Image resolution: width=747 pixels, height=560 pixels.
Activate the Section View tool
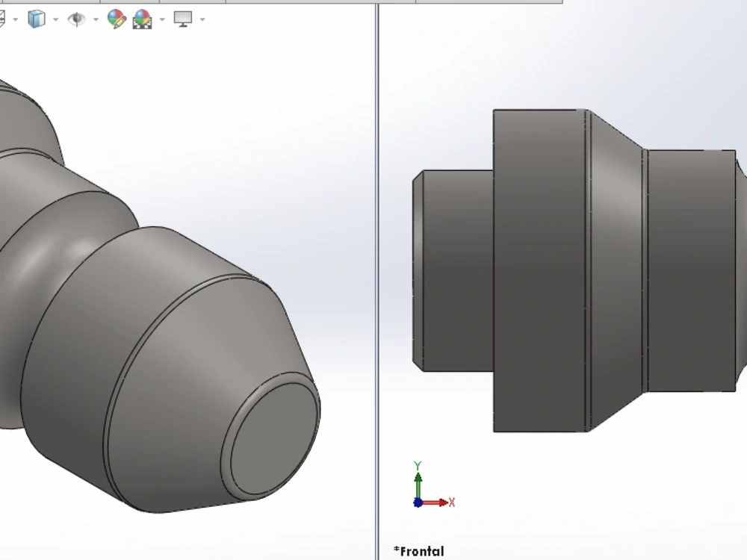click(x=2, y=19)
